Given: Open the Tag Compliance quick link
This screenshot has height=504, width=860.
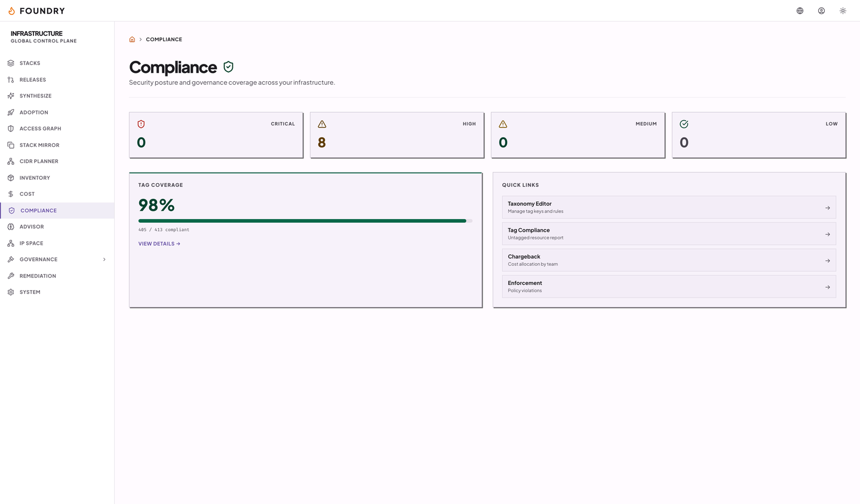Looking at the screenshot, I should click(x=669, y=233).
